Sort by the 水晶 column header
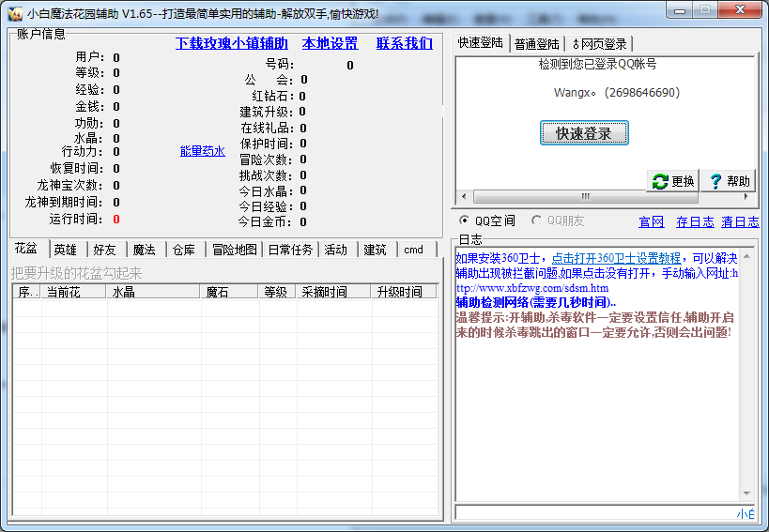The height and width of the screenshot is (532, 769). (x=153, y=292)
